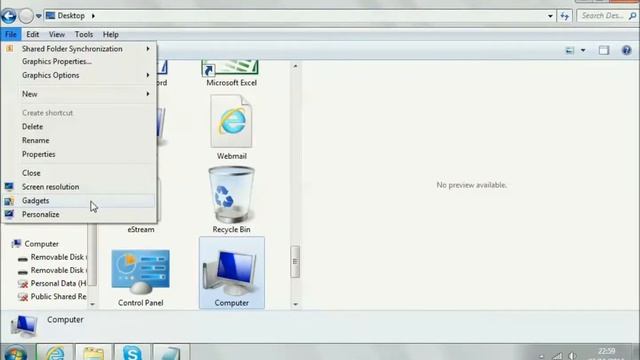Click the volume icon in system tray
Viewport: 640px width, 360px height.
[572, 356]
